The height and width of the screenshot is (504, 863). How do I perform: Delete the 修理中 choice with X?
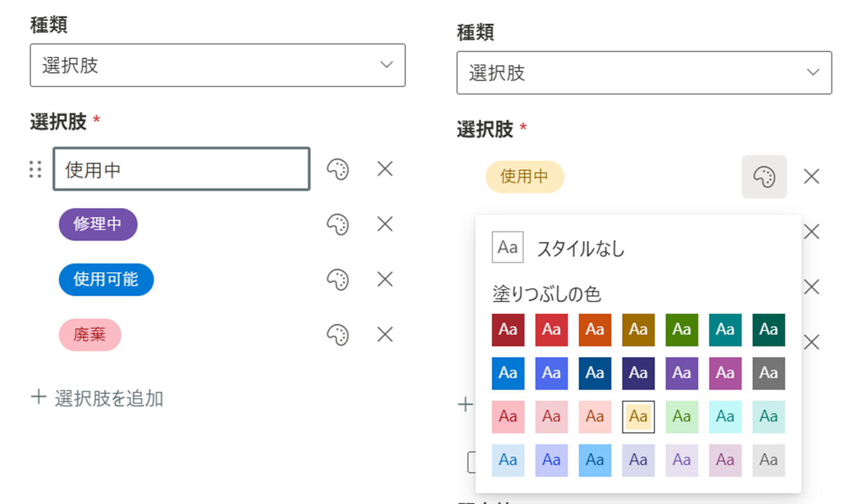pos(385,224)
